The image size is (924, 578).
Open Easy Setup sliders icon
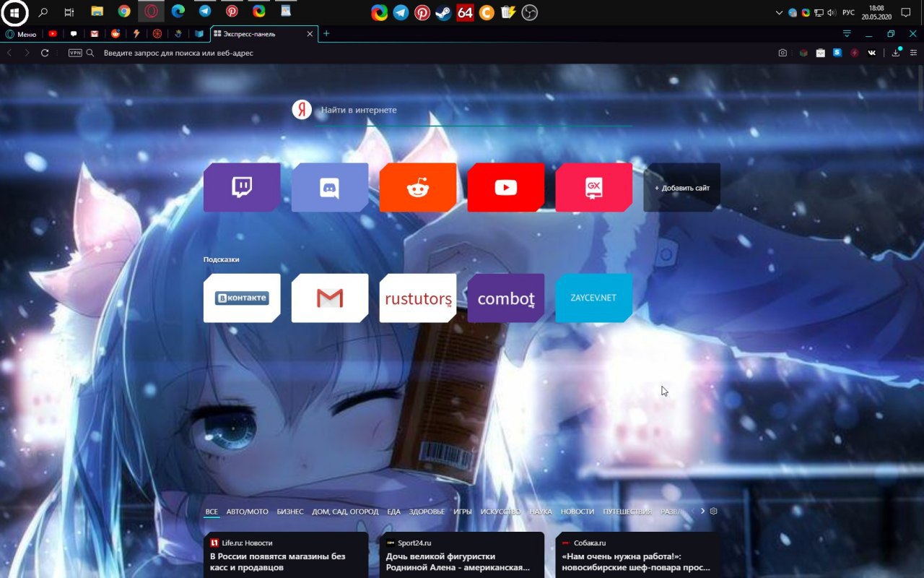pyautogui.click(x=913, y=53)
